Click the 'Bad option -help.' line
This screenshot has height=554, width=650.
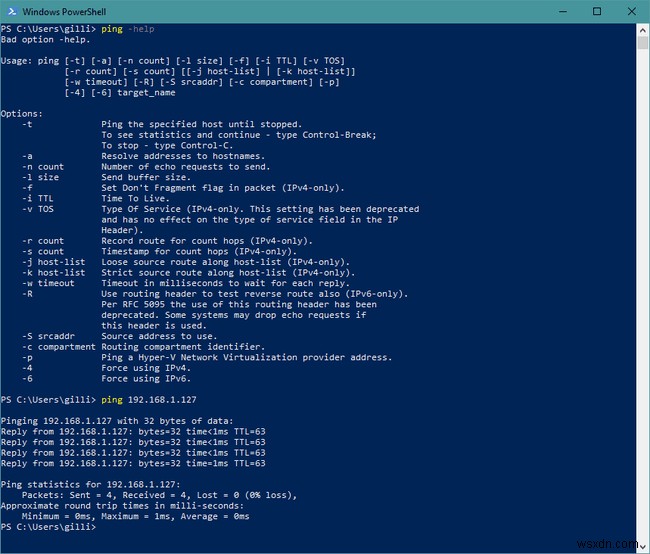[45, 40]
